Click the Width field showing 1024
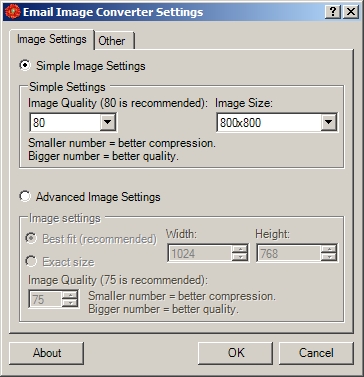The height and width of the screenshot is (377, 364). coord(200,253)
